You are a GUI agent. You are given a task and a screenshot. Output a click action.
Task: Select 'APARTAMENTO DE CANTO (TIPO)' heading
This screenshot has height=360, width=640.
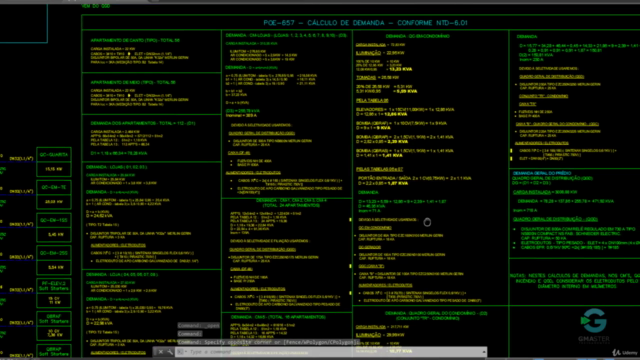pyautogui.click(x=135, y=40)
